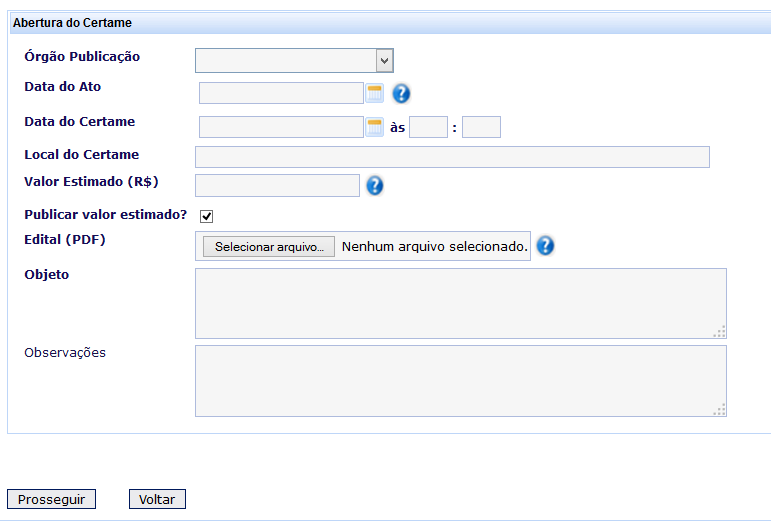Image resolution: width=771 pixels, height=521 pixels.
Task: Click the Valor Estimado (R$) input
Action: [277, 185]
